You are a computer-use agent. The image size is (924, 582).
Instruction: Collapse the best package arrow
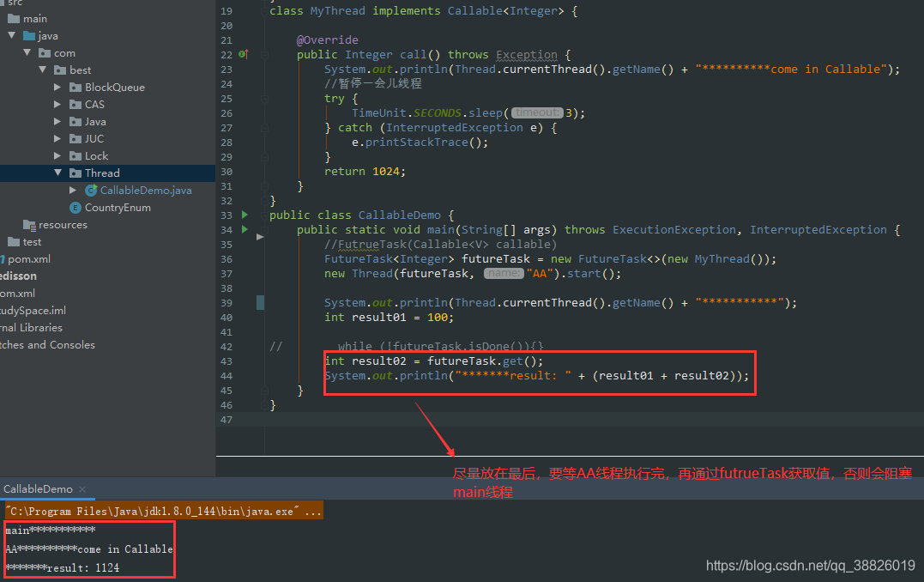(42, 70)
